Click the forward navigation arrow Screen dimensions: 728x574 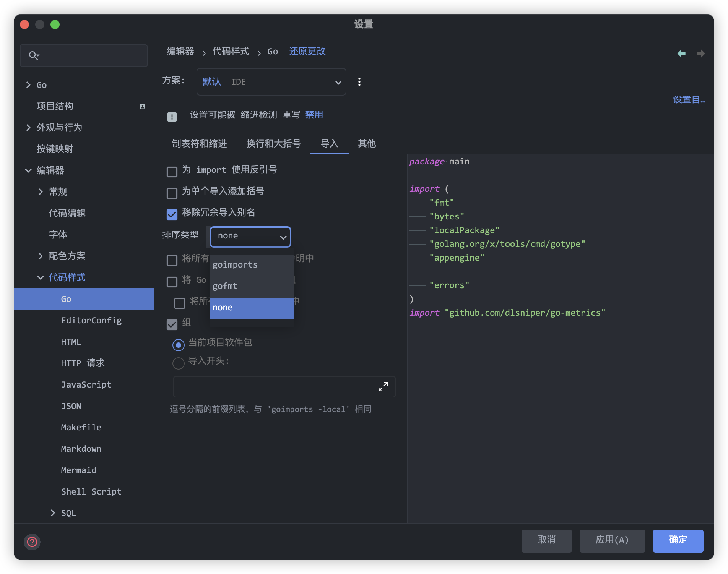tap(700, 54)
